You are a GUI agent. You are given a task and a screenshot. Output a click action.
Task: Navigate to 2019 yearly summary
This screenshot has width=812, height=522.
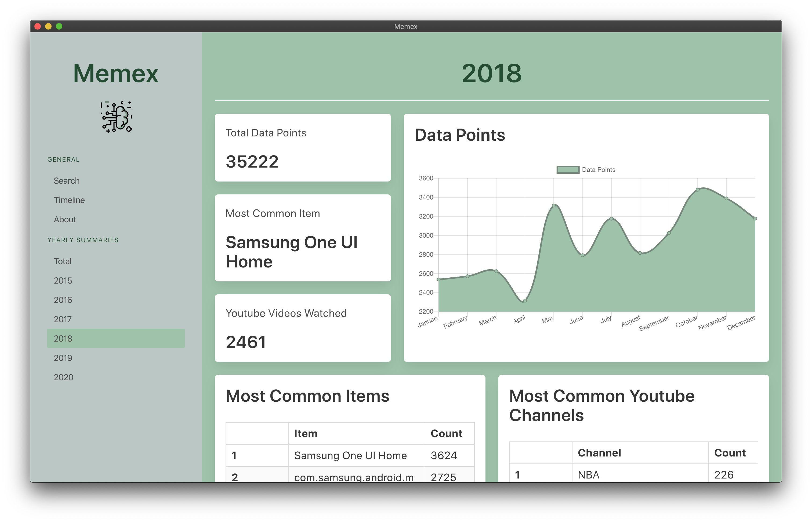(x=63, y=357)
